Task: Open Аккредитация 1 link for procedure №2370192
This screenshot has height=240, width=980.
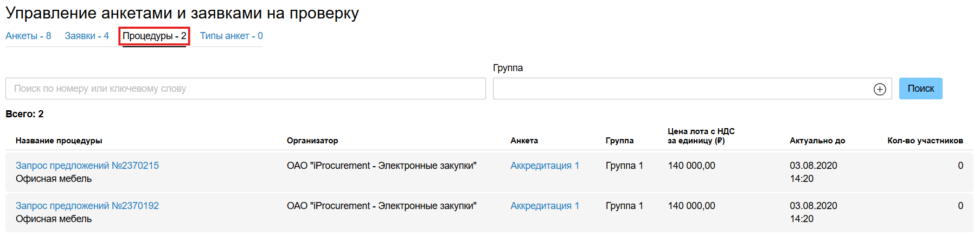Action: [x=545, y=206]
